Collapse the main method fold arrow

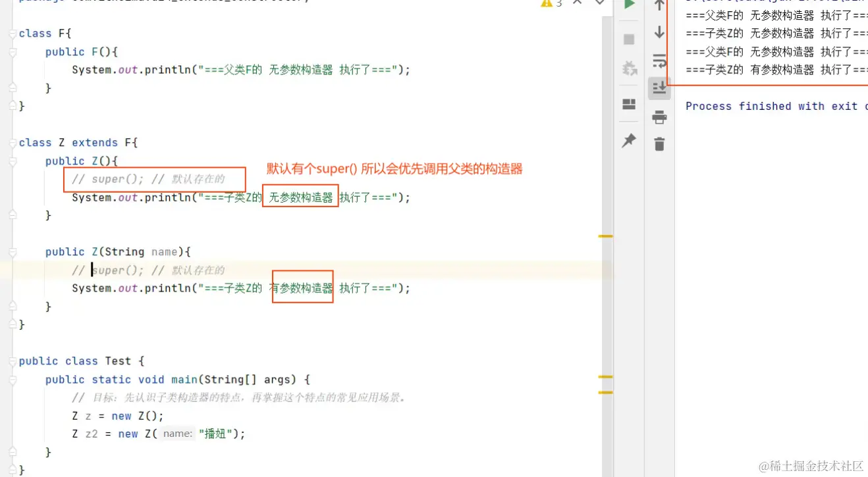coord(12,380)
